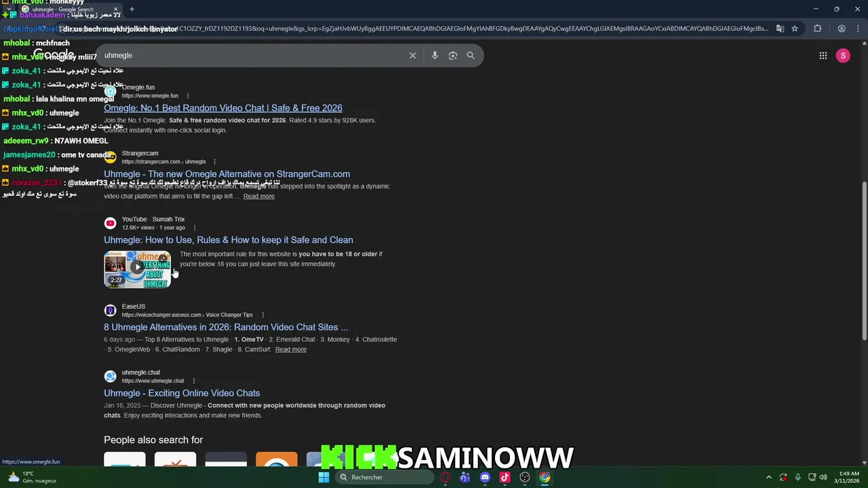Submit the search with the magnifier icon

pyautogui.click(x=471, y=56)
